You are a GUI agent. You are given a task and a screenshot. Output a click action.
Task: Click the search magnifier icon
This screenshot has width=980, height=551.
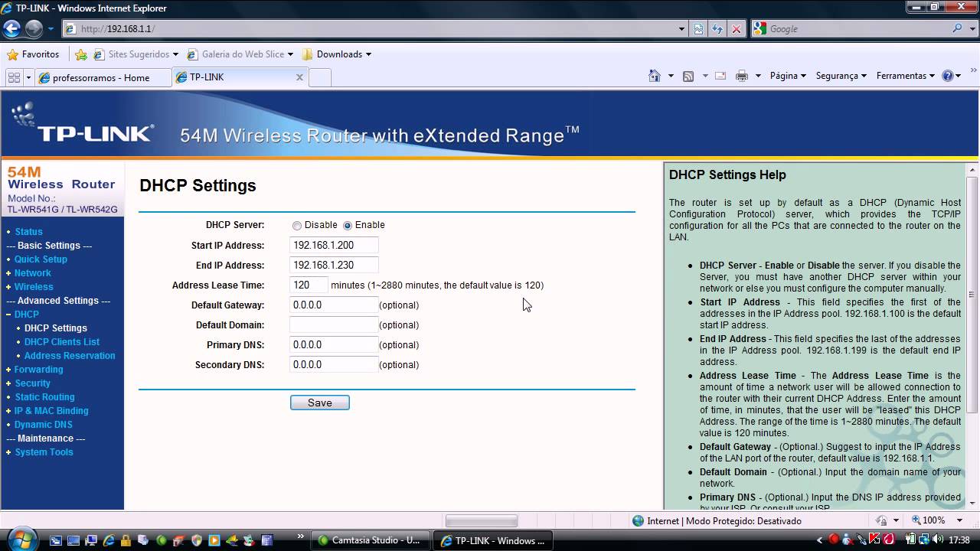(958, 28)
